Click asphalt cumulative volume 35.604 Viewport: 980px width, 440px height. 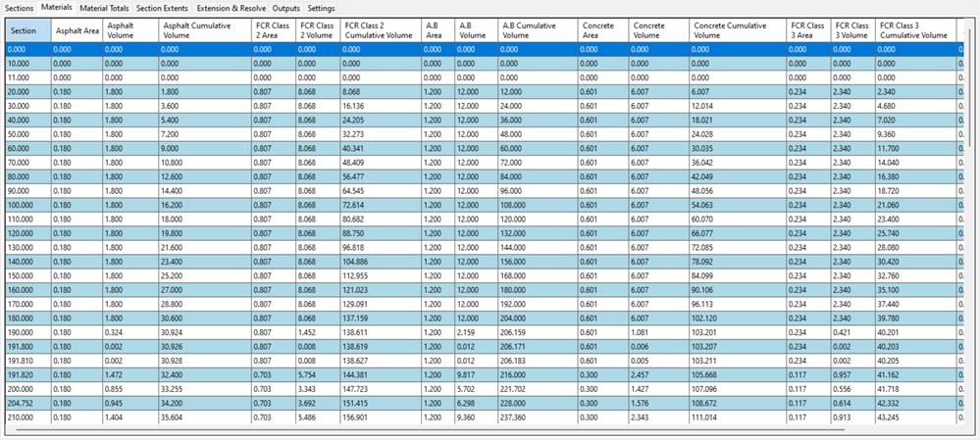coord(205,416)
